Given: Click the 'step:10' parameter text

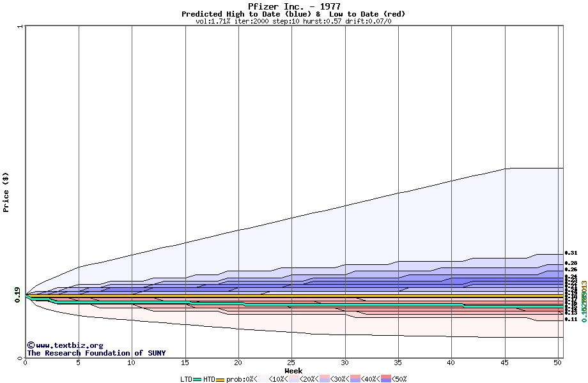Looking at the screenshot, I should tap(286, 21).
